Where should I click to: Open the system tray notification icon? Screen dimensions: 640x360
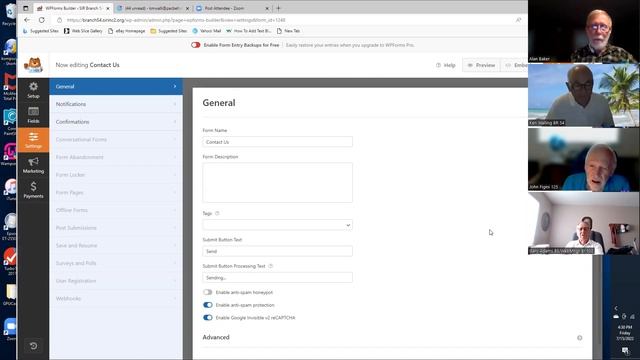click(x=625, y=350)
